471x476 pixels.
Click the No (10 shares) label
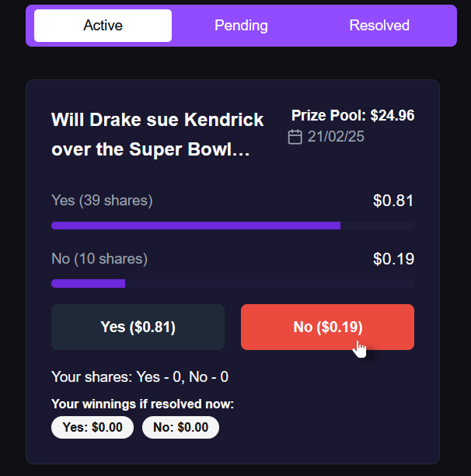pos(99,259)
